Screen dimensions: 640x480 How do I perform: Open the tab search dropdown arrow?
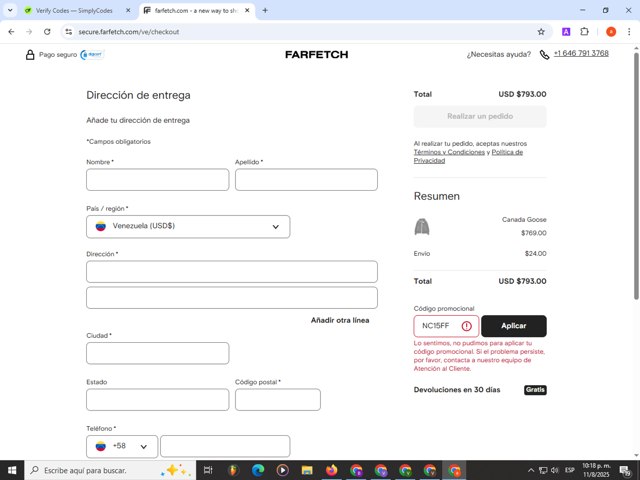10,11
